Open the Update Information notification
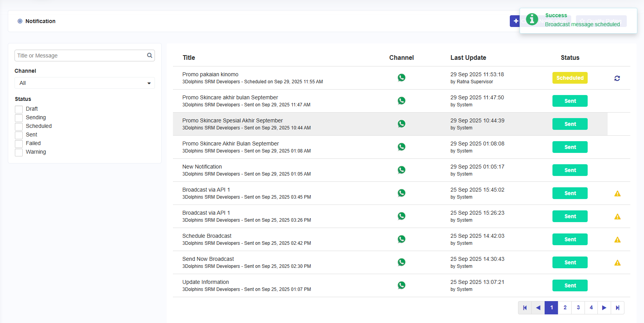 pos(205,282)
